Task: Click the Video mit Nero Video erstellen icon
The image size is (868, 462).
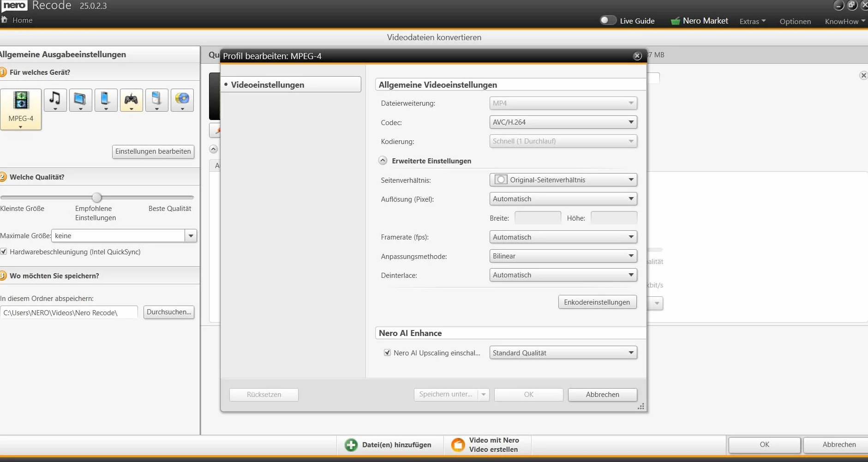Action: 458,444
